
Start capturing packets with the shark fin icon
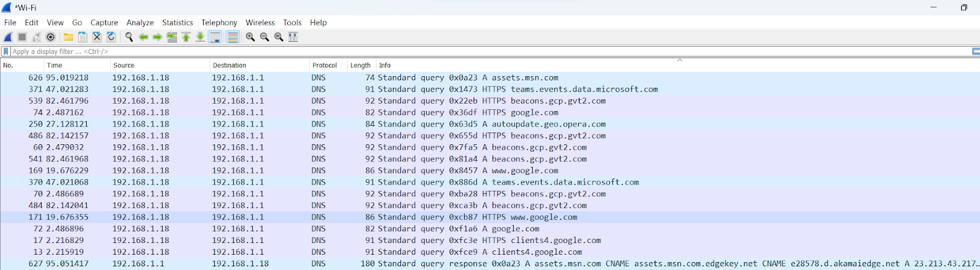click(x=9, y=37)
